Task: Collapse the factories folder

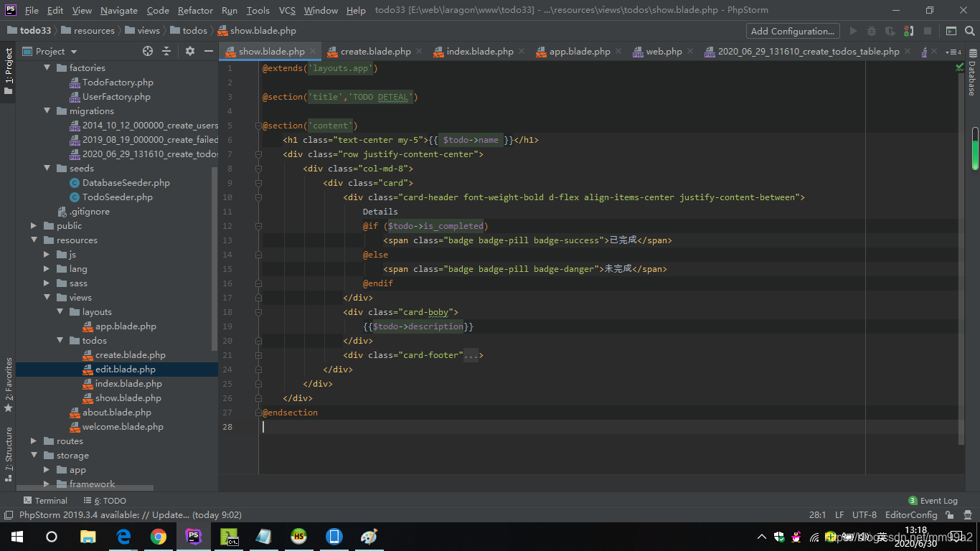Action: click(47, 68)
